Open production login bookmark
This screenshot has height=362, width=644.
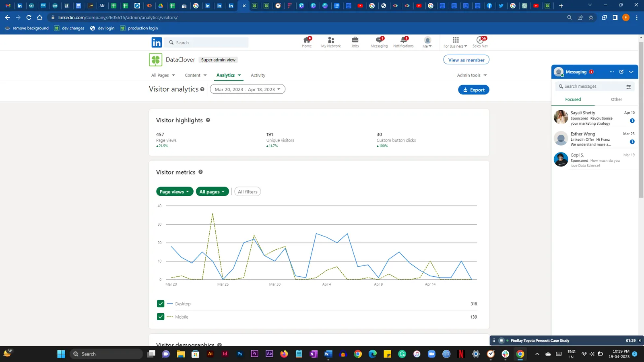pos(139,28)
